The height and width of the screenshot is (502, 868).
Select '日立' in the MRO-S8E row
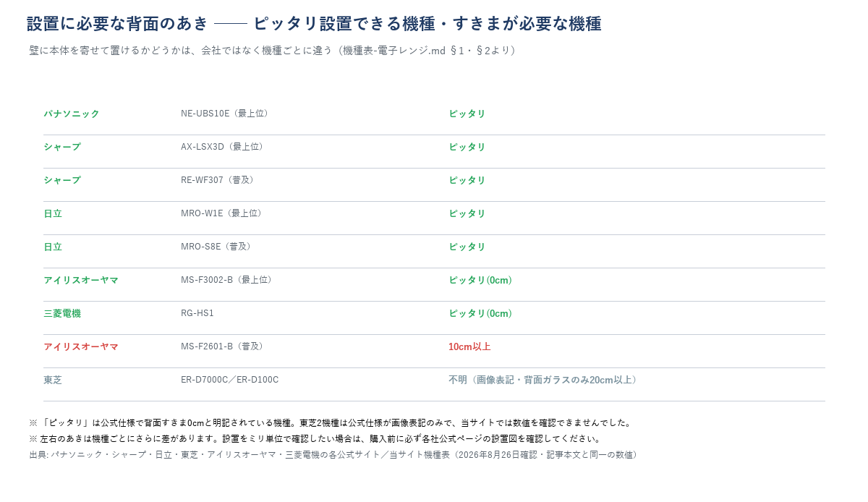pyautogui.click(x=53, y=247)
